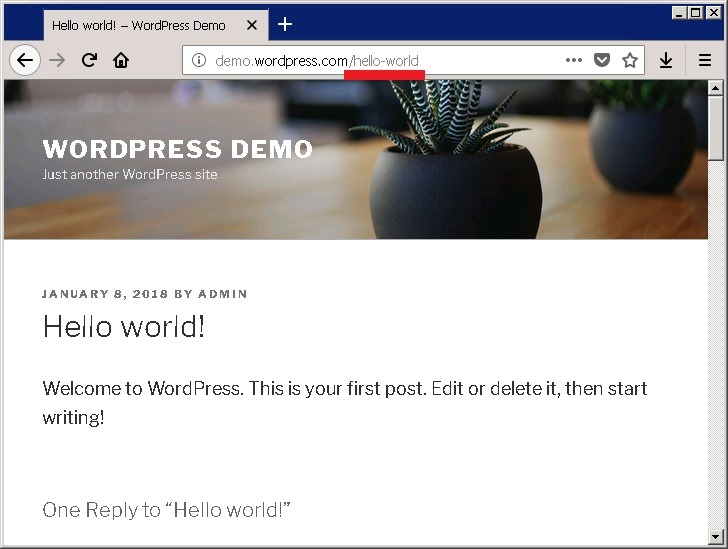Minimize the browser window

tap(679, 13)
